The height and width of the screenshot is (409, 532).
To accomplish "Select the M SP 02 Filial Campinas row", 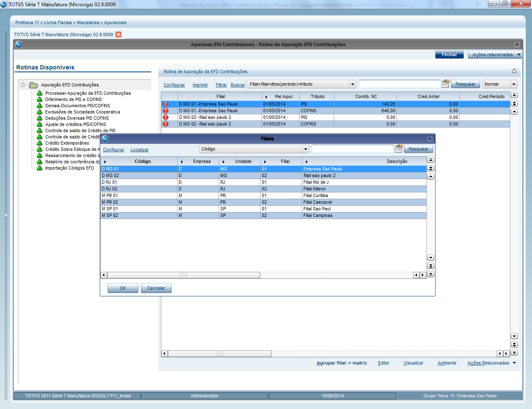I will point(264,215).
